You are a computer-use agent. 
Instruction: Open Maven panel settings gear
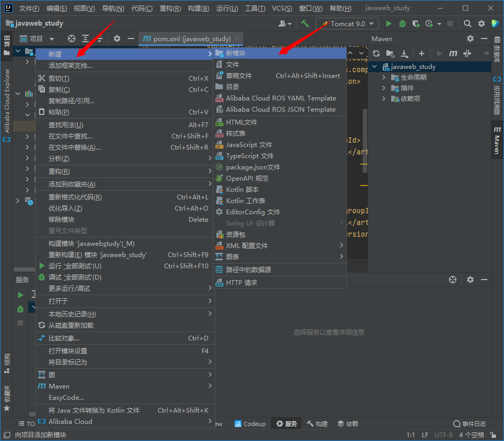pos(470,38)
